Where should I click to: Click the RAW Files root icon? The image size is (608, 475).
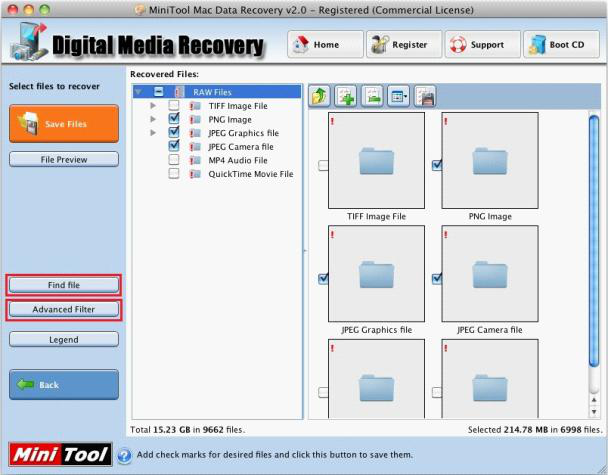click(179, 92)
